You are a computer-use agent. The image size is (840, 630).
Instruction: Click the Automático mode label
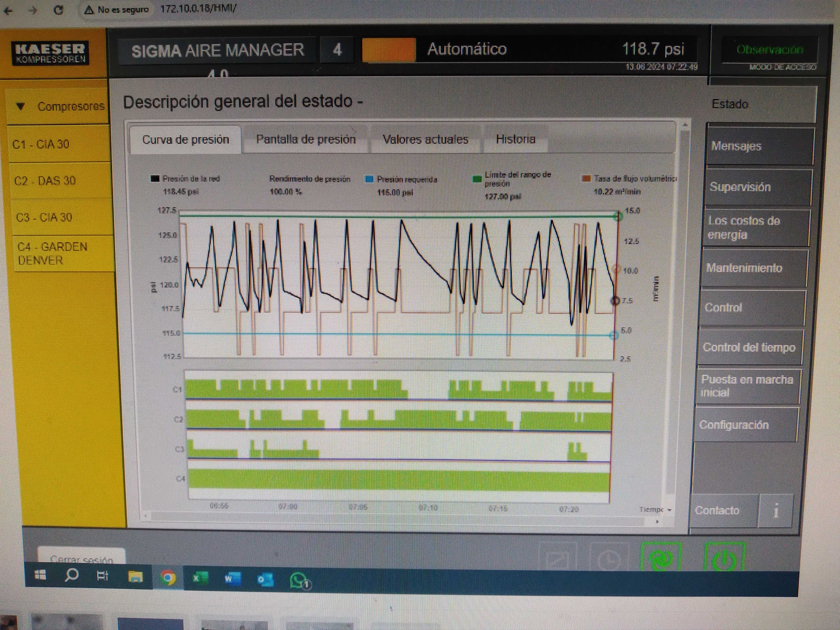click(x=467, y=49)
